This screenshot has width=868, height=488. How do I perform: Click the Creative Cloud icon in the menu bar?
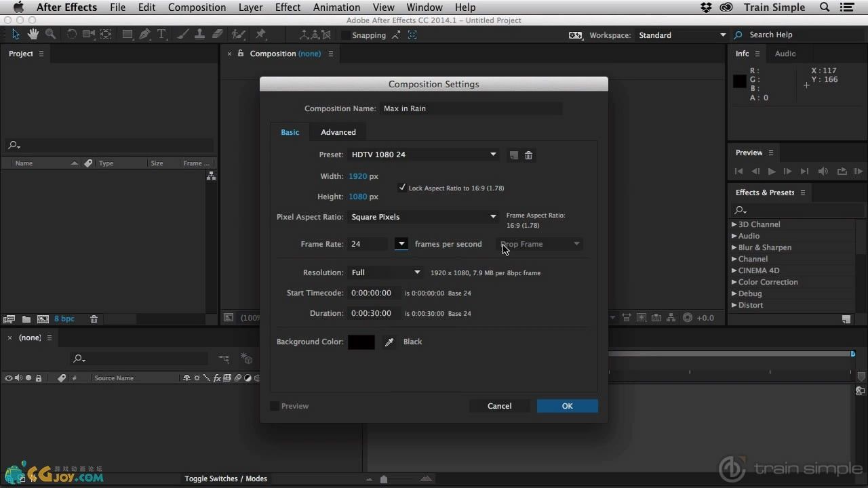[726, 7]
